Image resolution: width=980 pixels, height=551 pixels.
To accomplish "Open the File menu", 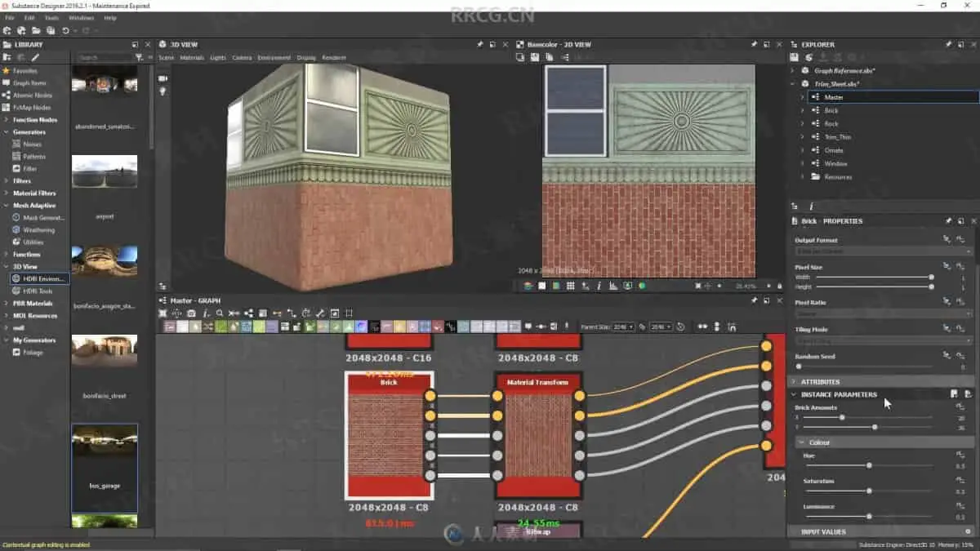I will click(10, 17).
